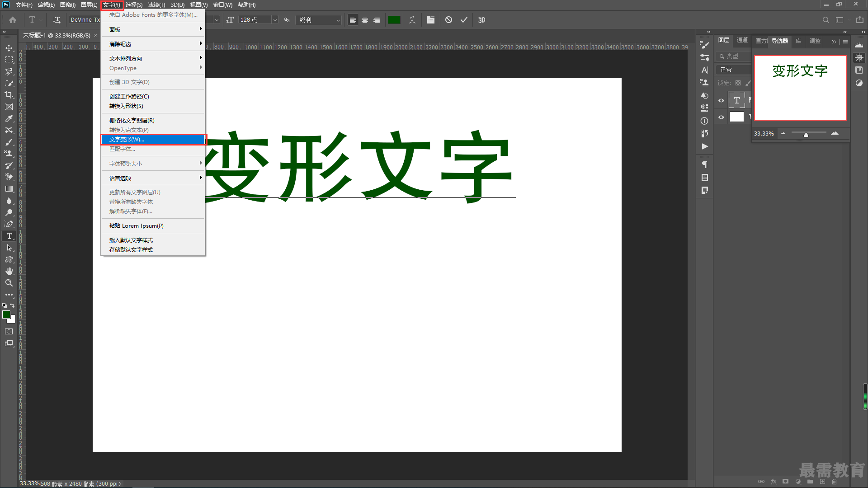Choose 文字变形(W)... menu entry
868x488 pixels.
[153, 140]
